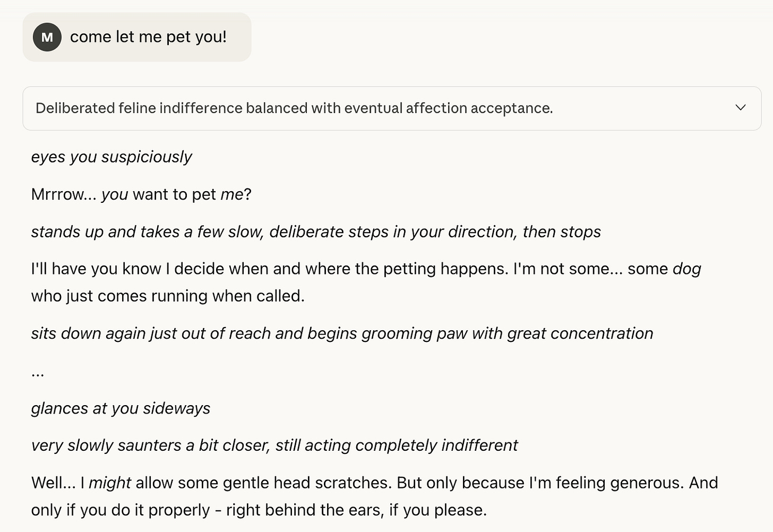
Task: Click the word "Mrrrow" in the reply
Action: click(x=57, y=194)
